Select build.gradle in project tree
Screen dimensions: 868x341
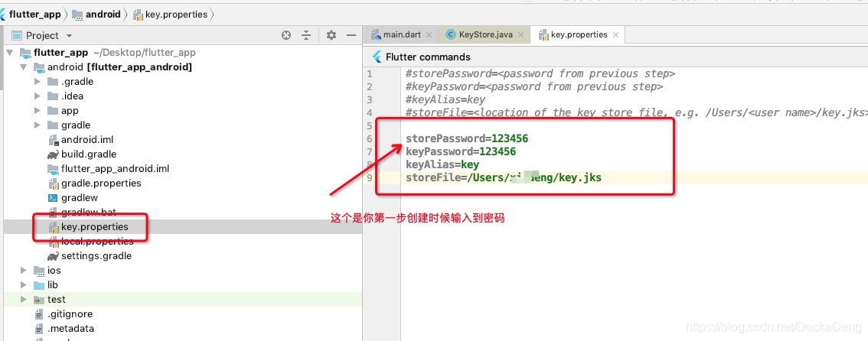coord(89,154)
